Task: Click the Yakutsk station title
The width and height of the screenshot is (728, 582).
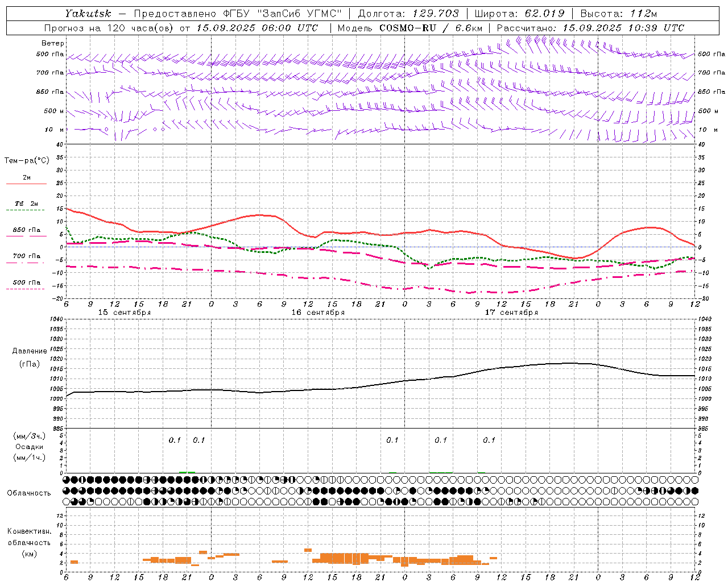Action: pos(88,14)
